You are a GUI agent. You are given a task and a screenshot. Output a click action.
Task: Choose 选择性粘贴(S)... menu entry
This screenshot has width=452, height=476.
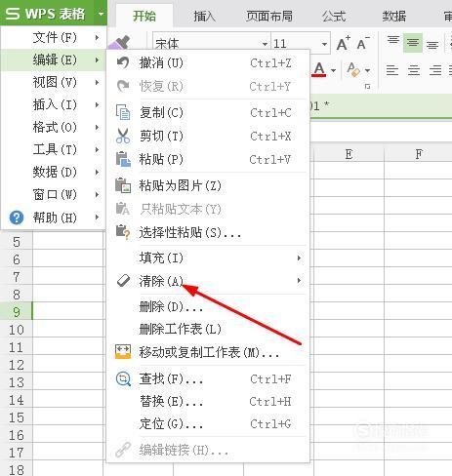208,232
